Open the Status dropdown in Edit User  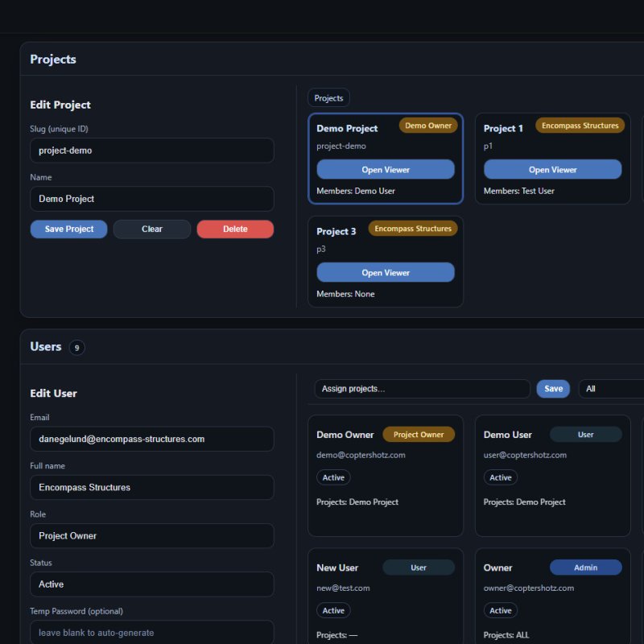151,584
